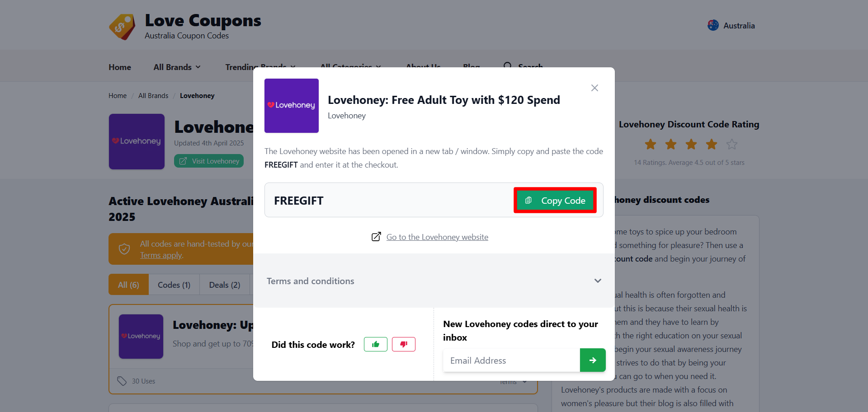This screenshot has width=868, height=412.
Task: Click Home in the navigation bar
Action: click(119, 66)
